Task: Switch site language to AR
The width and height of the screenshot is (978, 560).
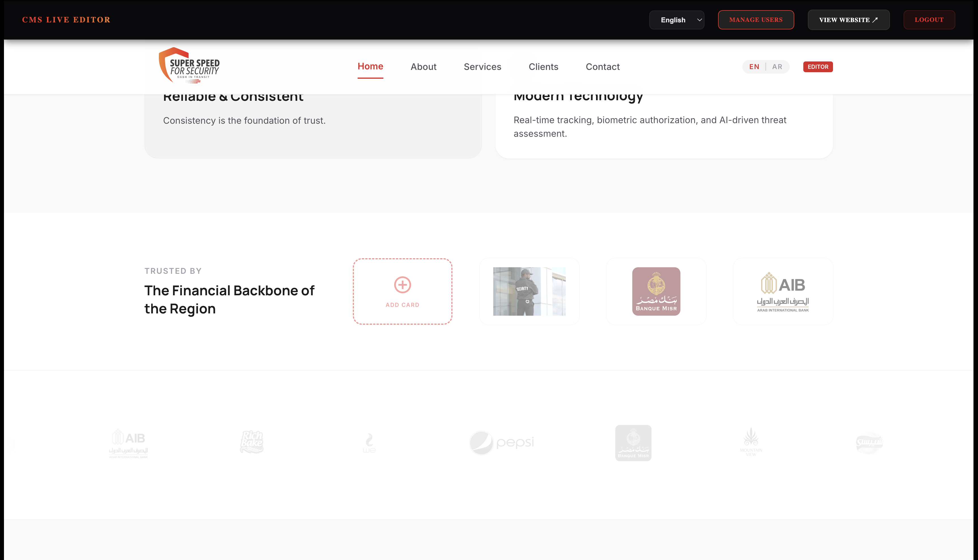Action: (777, 67)
